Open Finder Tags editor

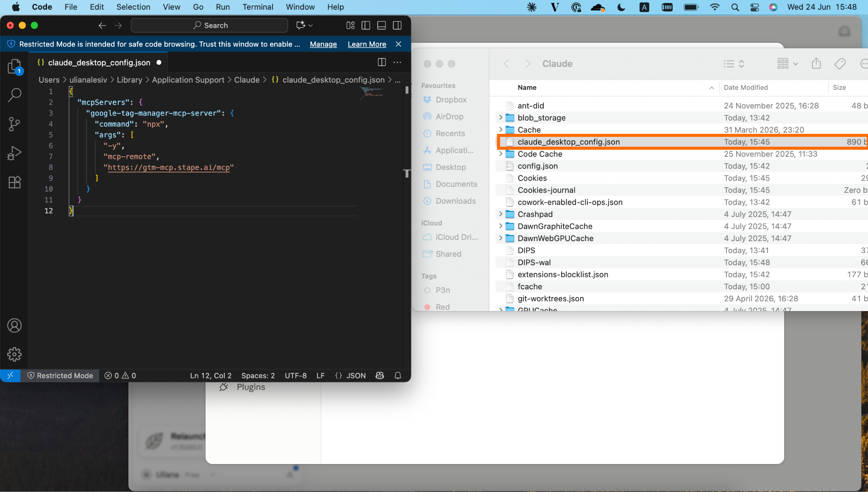pyautogui.click(x=840, y=64)
